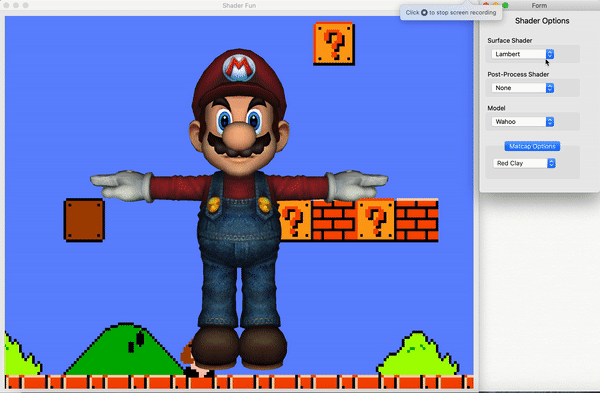Screen dimensions: 600x393
Task: Click the solid brown block beside Mario's glove
Action: 84,220
